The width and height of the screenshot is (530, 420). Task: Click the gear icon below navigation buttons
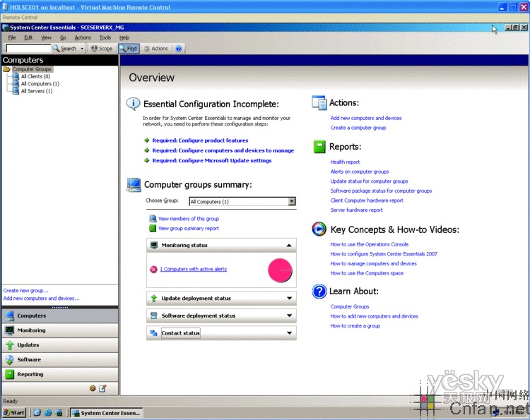click(x=93, y=388)
